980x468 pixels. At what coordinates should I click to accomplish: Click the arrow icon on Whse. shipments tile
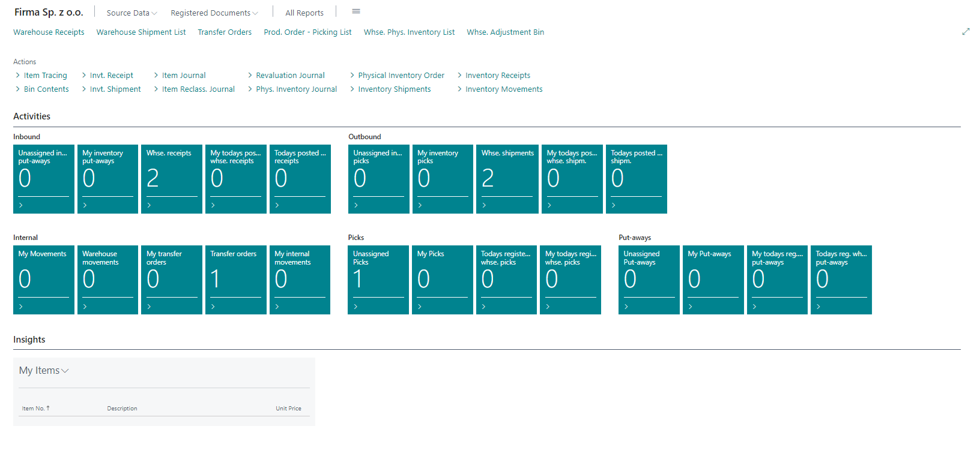(484, 205)
